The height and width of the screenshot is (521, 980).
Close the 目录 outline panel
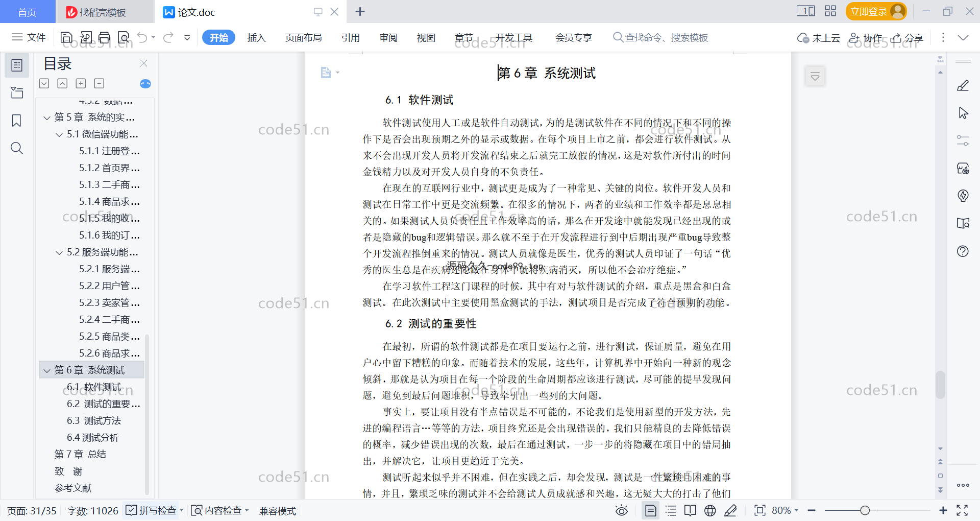coord(143,63)
